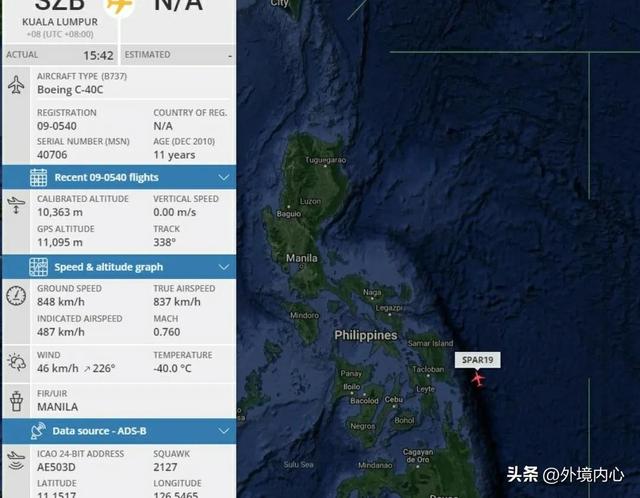Click the yellow airplane route icon
The height and width of the screenshot is (498, 640).
pyautogui.click(x=119, y=6)
